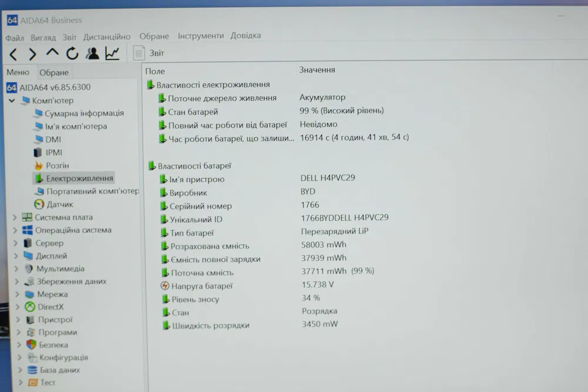Click the База даних database icon
The height and width of the screenshot is (392, 588).
coord(32,370)
